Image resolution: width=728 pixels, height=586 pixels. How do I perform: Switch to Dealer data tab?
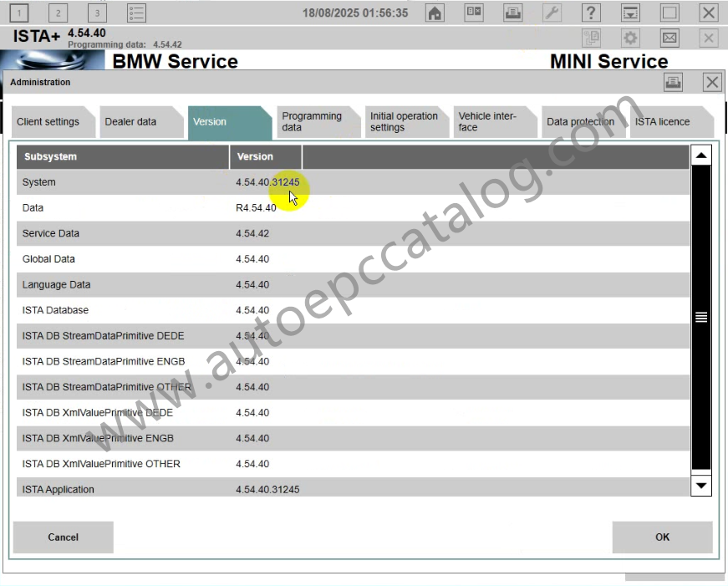(140, 122)
